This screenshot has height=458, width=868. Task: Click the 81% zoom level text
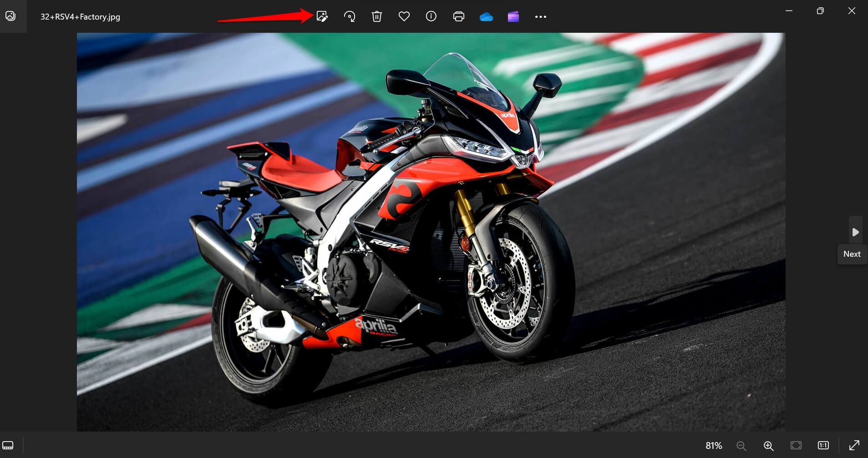(x=714, y=446)
